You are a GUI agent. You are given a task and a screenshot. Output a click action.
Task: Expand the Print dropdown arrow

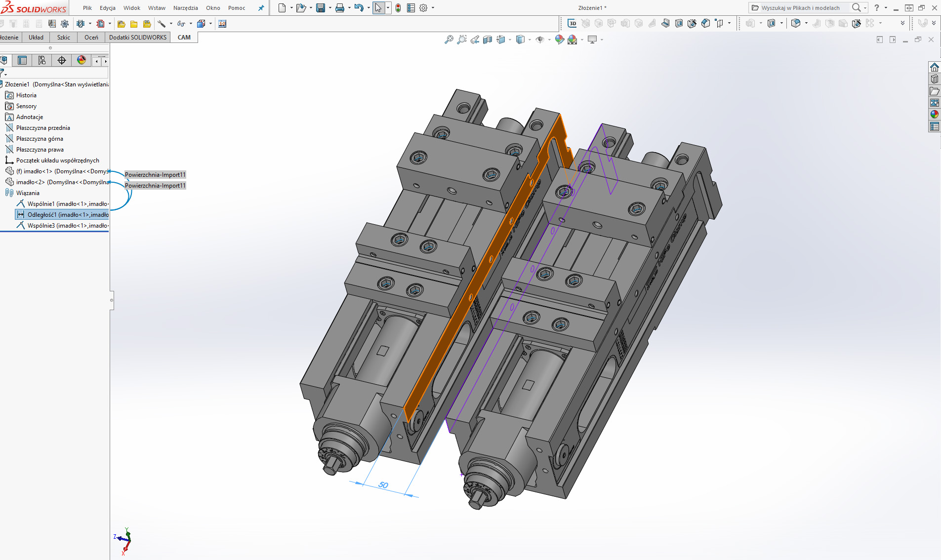(349, 8)
